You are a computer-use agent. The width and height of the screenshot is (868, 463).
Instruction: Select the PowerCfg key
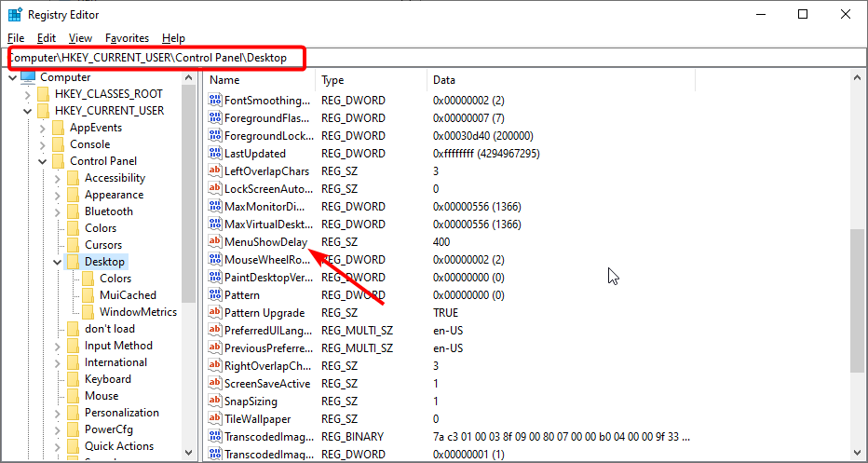108,429
